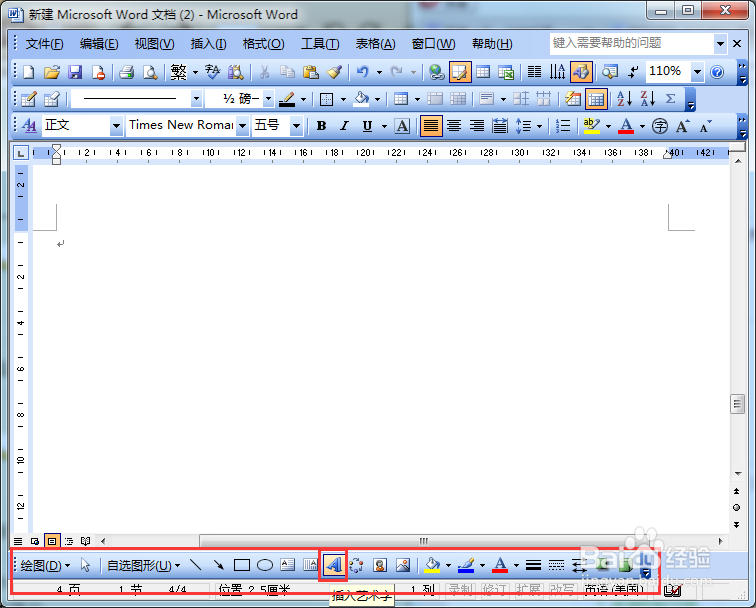Select the Rectangle drawing tool
This screenshot has height=608, width=756.
tap(242, 565)
